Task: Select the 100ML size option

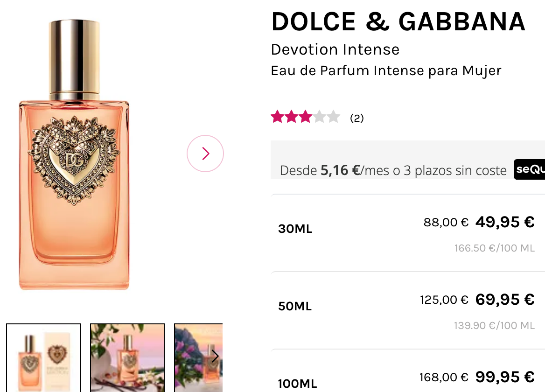Action: tap(408, 371)
